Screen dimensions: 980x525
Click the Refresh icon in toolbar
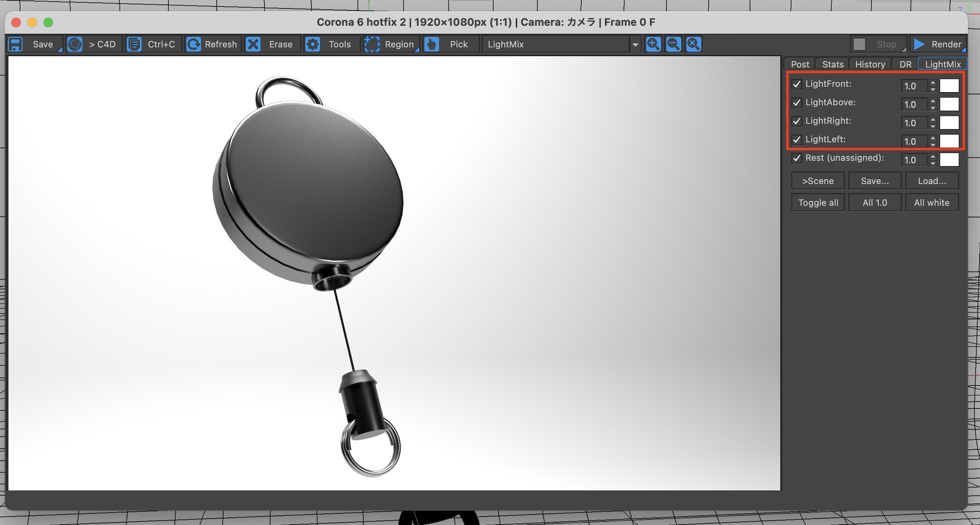[194, 44]
